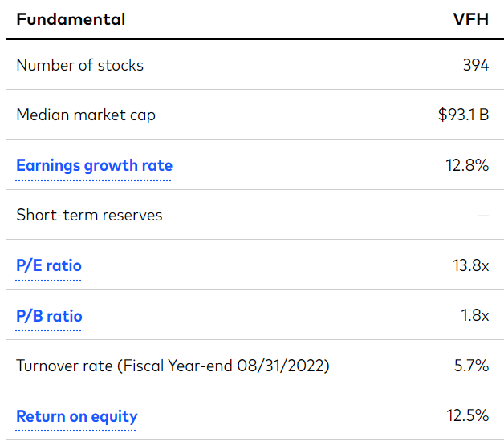Select the Short-term reserves label
The height and width of the screenshot is (441, 504).
tap(89, 215)
